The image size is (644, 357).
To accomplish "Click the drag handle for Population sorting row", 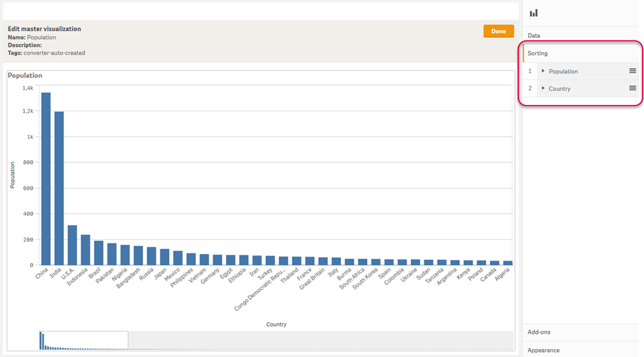I will coord(632,71).
